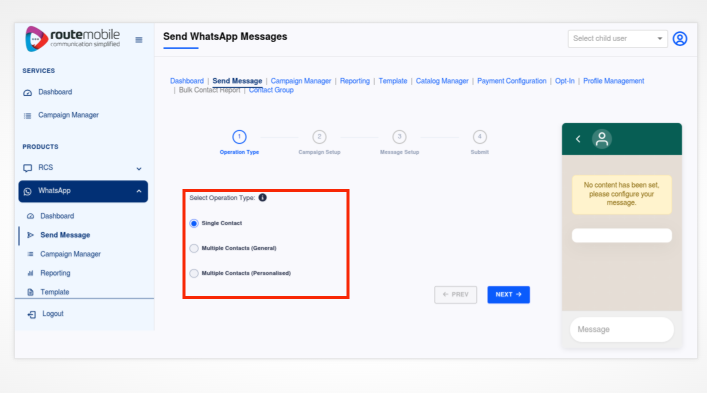Viewport: 707px width, 393px height.
Task: Expand the RCS product menu
Action: pos(83,168)
